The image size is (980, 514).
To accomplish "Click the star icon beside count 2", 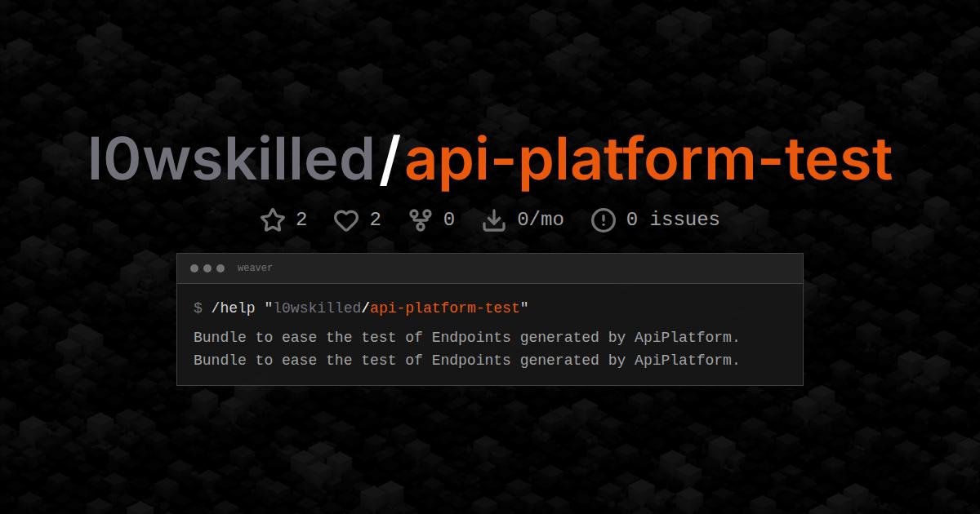I will (272, 220).
